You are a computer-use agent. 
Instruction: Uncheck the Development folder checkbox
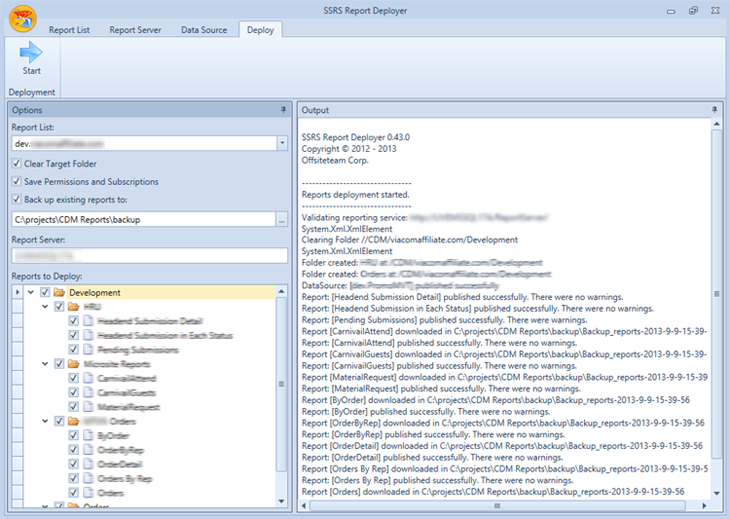tap(45, 292)
